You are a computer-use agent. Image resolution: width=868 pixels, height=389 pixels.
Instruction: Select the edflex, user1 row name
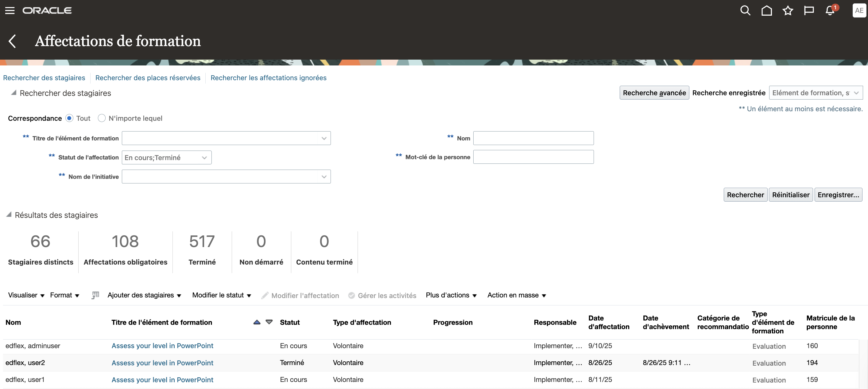coord(25,379)
